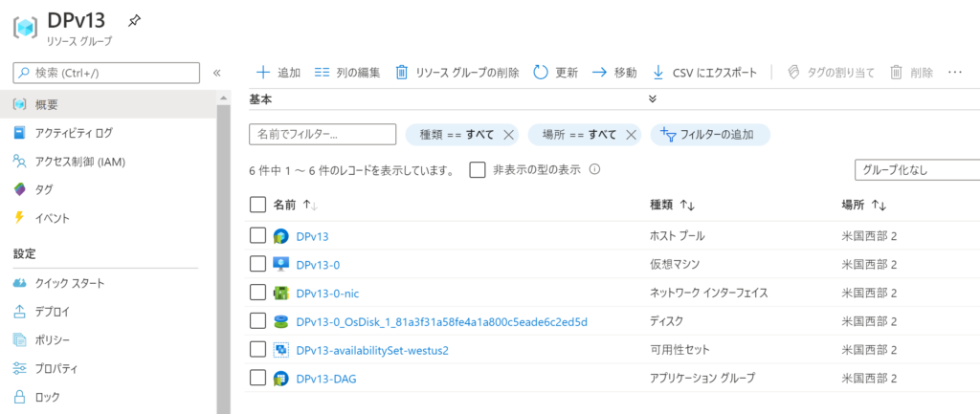
Task: Click the クイック スタート cloud icon
Action: coord(20,284)
